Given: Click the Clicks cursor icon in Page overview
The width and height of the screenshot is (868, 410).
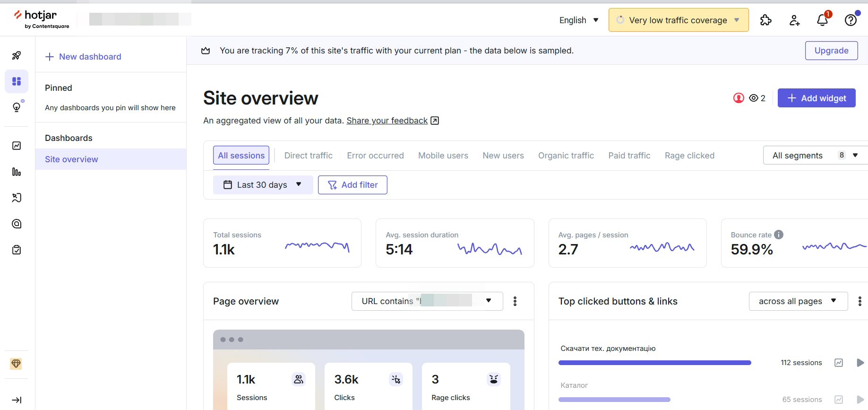Looking at the screenshot, I should pyautogui.click(x=396, y=379).
